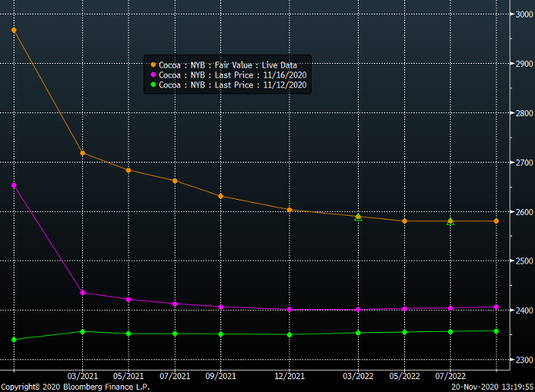Click the Bloomberg Finance L.P. copyright text

[75, 387]
